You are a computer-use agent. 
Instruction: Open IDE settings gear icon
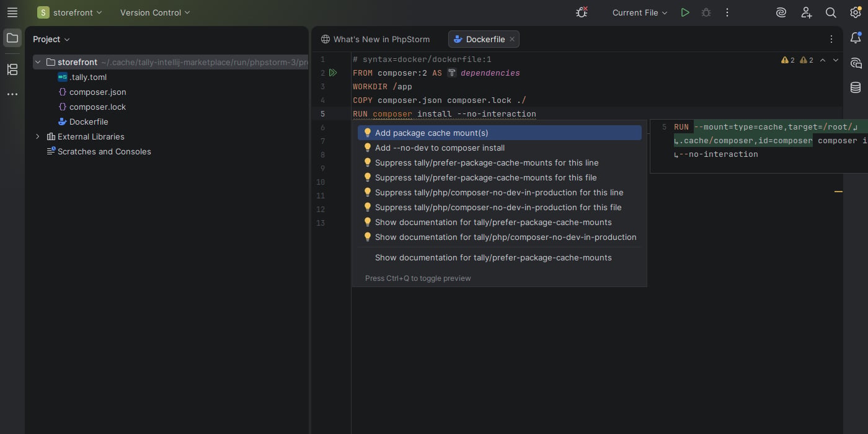pos(856,12)
